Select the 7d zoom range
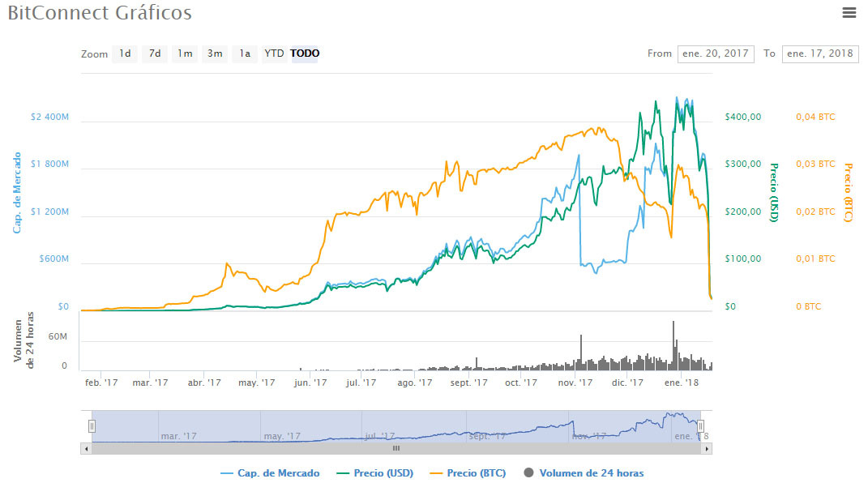868x483 pixels. (x=154, y=53)
